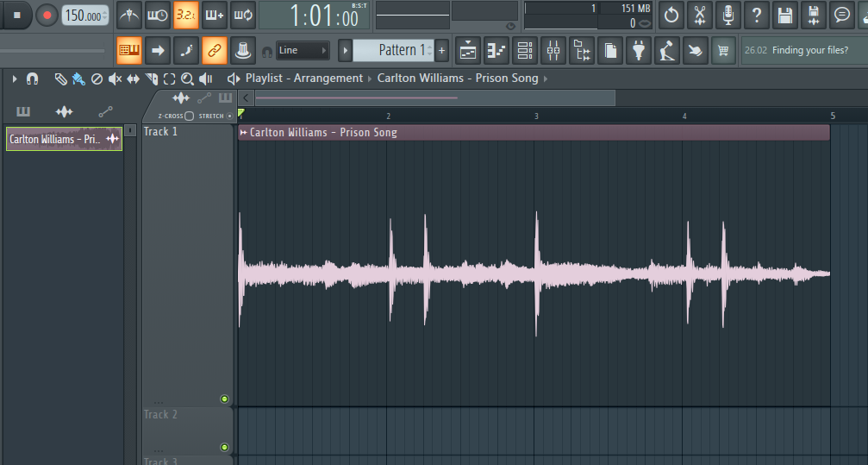Save project with the floppy disk icon
Viewport: 868px width, 465px height.
pos(785,16)
